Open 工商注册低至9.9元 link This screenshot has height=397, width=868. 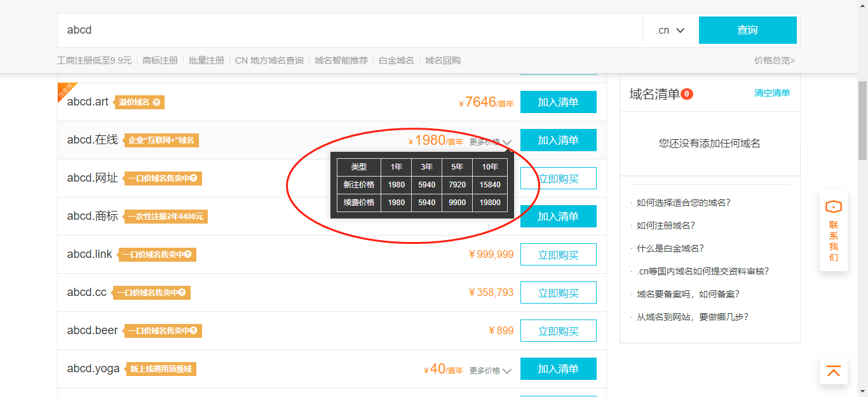click(94, 60)
